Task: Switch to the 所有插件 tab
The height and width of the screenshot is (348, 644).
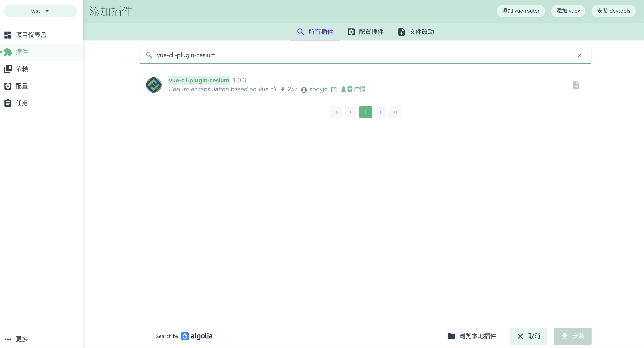Action: coord(315,32)
